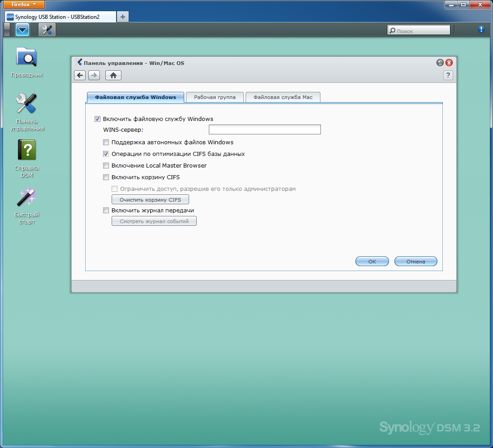Click the Control Panel title bar icon
The width and height of the screenshot is (493, 448).
(78, 62)
